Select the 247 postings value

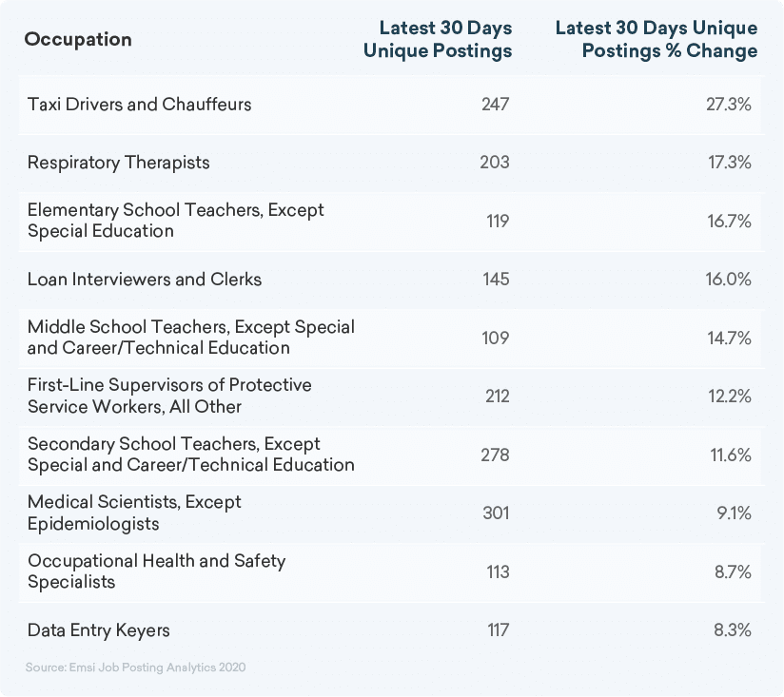pyautogui.click(x=495, y=104)
